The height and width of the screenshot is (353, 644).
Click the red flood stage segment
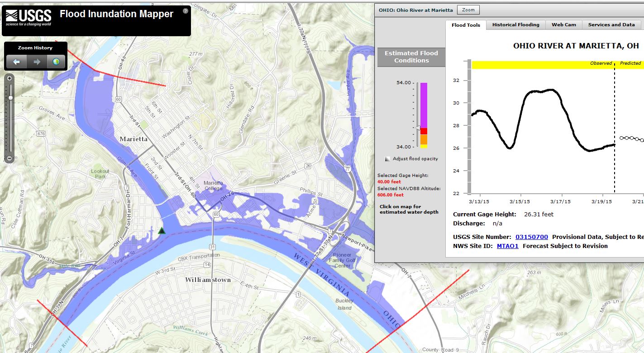[x=424, y=131]
